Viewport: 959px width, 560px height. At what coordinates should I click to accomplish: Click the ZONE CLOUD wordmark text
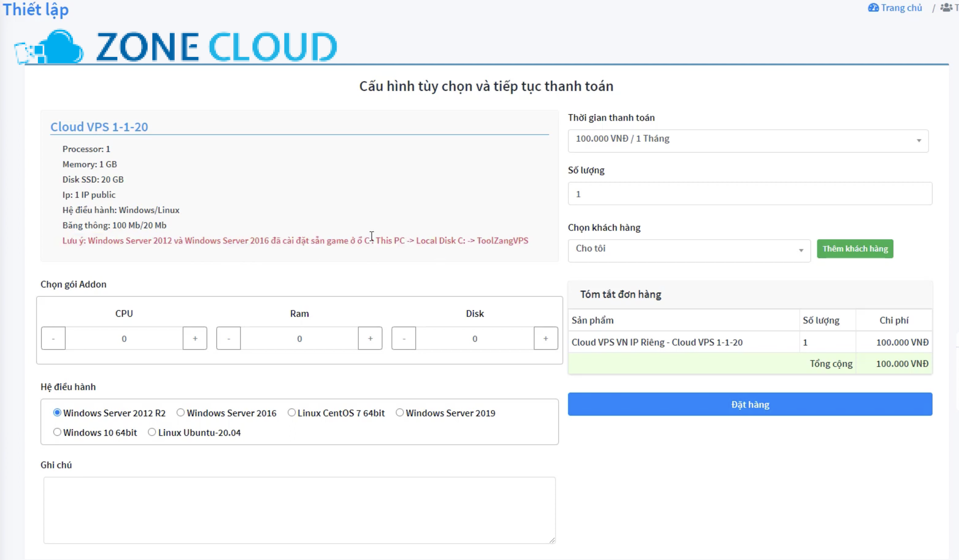click(x=217, y=47)
